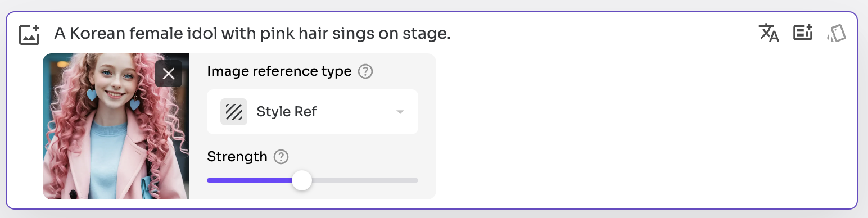Focus the prompt text about Korean idol
868x218 pixels.
click(x=252, y=34)
